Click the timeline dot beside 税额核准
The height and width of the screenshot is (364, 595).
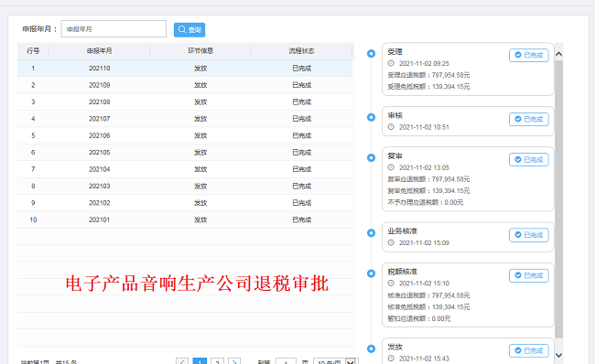(x=371, y=273)
